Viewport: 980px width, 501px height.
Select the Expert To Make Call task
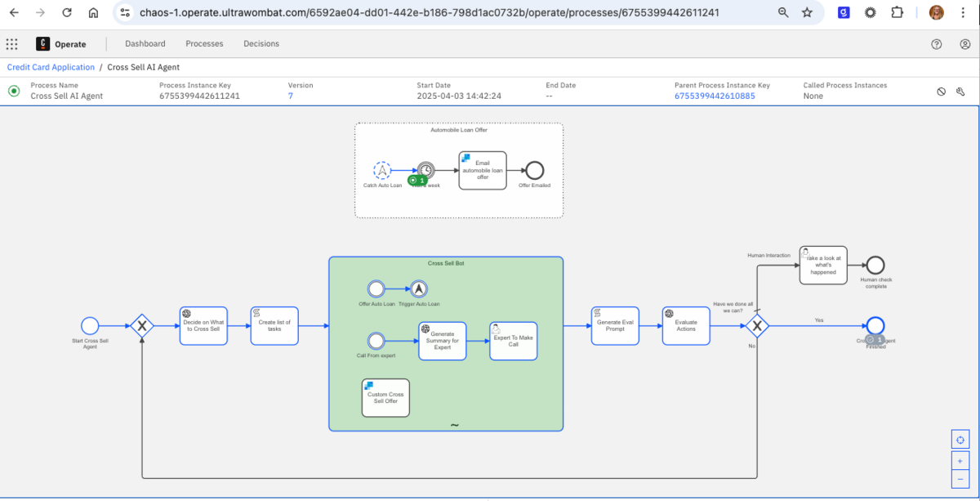pos(514,341)
